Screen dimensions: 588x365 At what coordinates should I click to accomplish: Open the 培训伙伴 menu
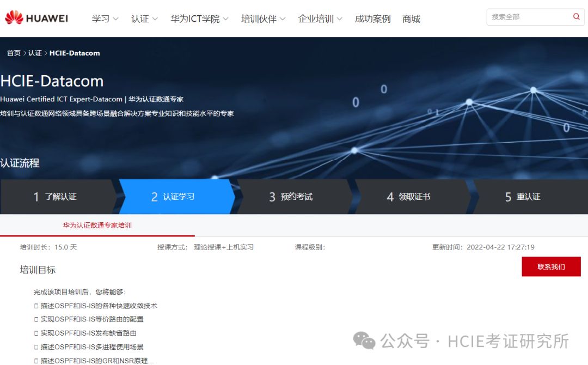coord(259,19)
